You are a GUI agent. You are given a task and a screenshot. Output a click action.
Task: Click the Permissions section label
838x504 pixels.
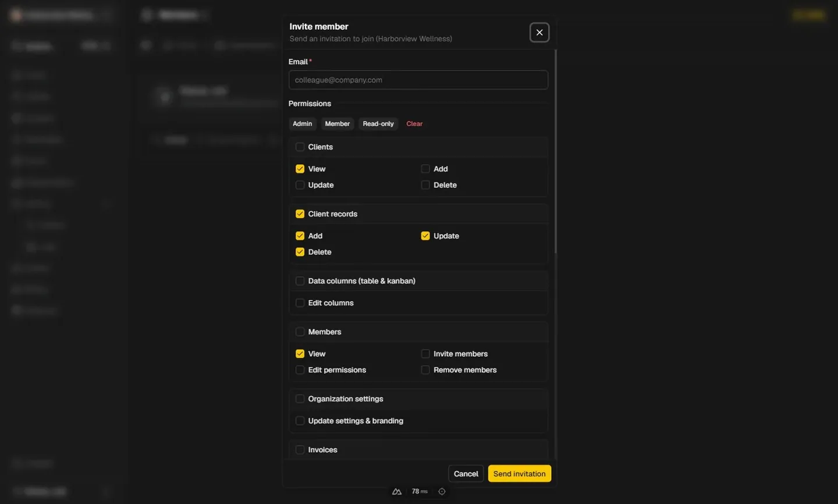[x=310, y=104]
